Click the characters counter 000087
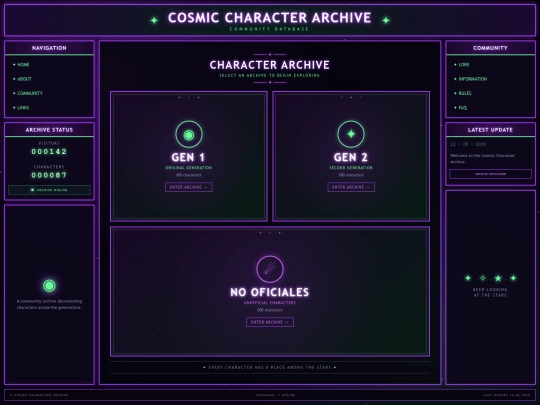Viewport: 540px width, 405px height. 49,175
